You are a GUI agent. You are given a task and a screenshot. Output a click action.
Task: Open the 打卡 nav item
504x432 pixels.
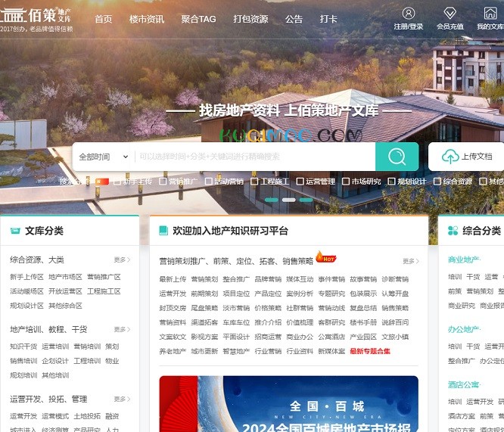click(x=328, y=19)
